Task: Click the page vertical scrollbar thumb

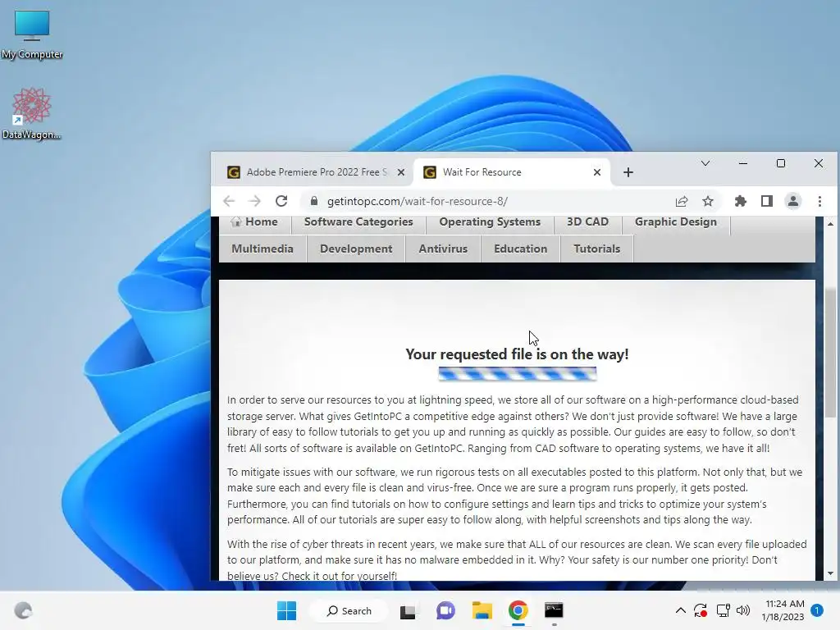Action: [830, 353]
